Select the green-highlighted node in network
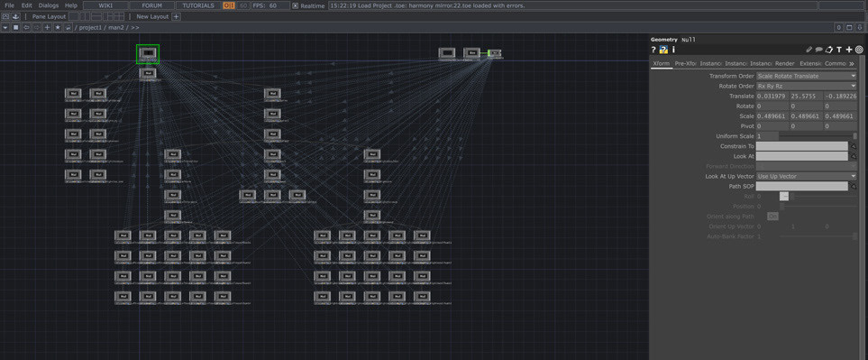The image size is (868, 360). 148,54
